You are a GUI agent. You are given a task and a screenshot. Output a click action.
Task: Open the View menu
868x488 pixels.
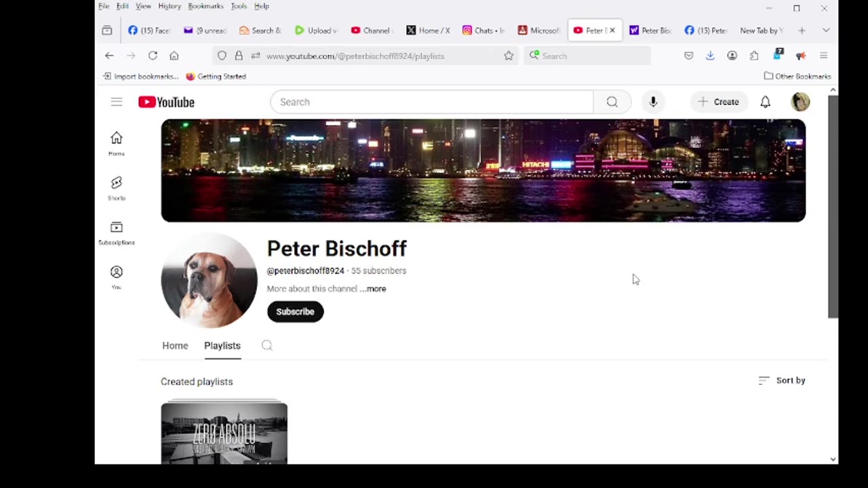[x=143, y=6]
